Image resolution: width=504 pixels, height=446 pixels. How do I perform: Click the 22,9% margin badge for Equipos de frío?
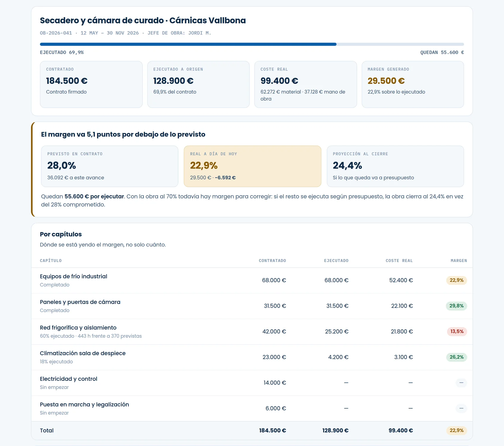tap(457, 280)
